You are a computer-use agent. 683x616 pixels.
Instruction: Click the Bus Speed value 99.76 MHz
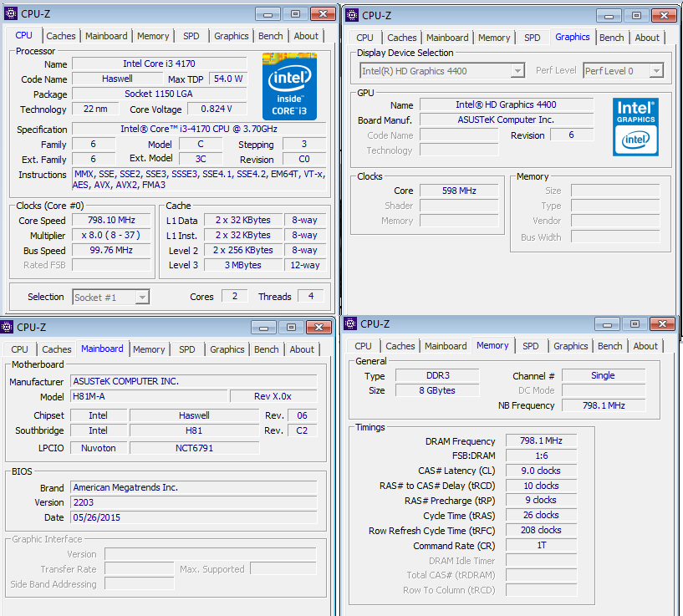click(x=111, y=250)
